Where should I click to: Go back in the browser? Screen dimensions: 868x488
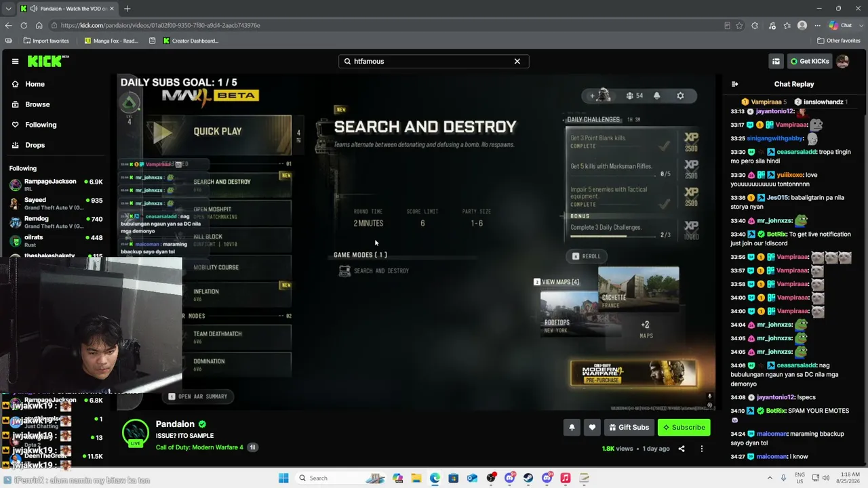(8, 26)
